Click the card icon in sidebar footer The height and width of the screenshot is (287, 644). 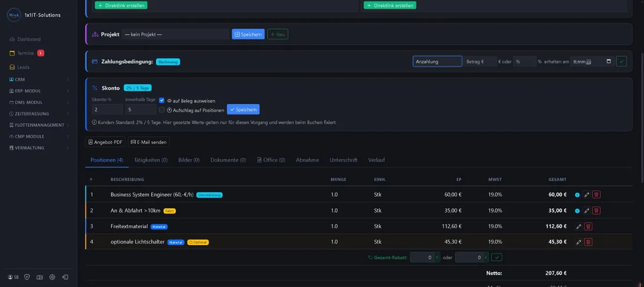pyautogui.click(x=40, y=277)
